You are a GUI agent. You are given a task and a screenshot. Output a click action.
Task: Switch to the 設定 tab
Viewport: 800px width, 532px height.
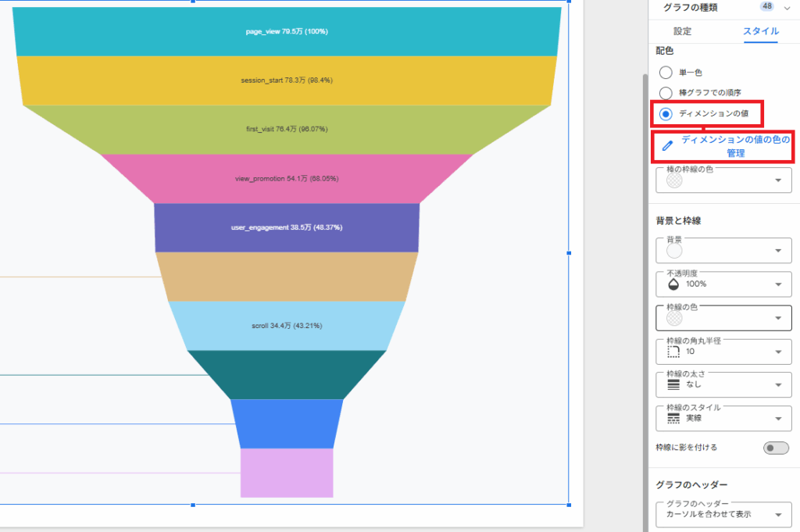point(682,31)
